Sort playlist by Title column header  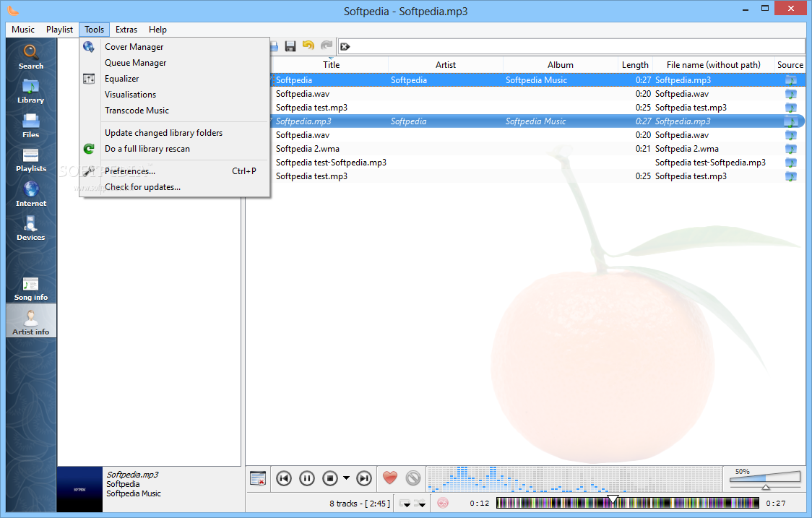[331, 65]
